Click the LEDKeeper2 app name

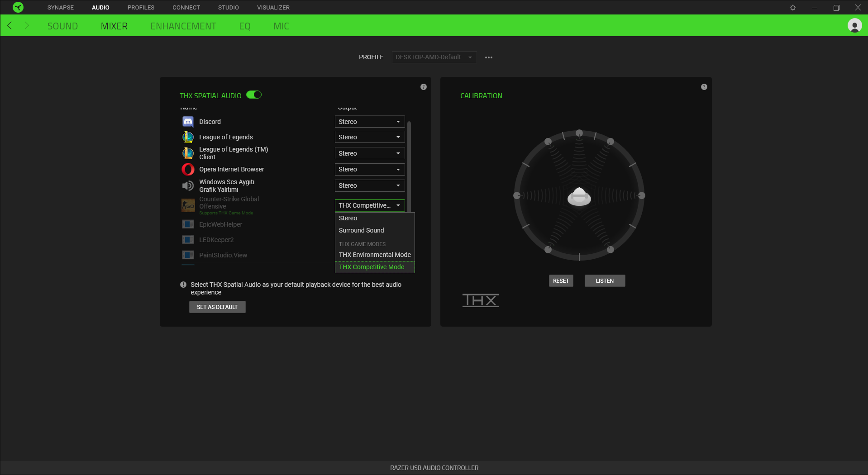(x=216, y=240)
